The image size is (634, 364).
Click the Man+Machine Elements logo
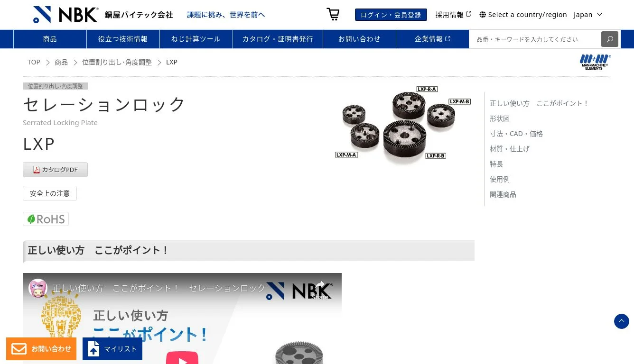(x=595, y=62)
